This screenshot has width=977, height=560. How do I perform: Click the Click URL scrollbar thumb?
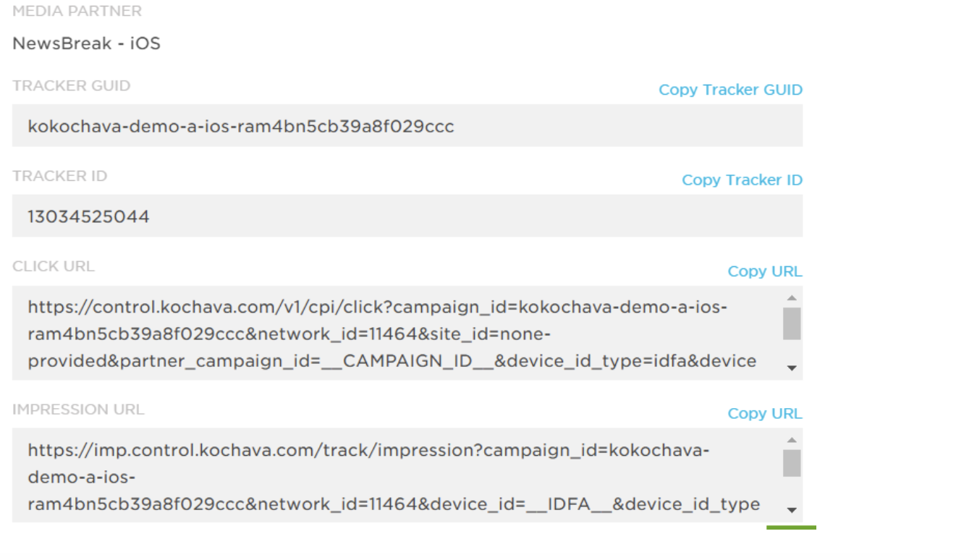(x=792, y=323)
